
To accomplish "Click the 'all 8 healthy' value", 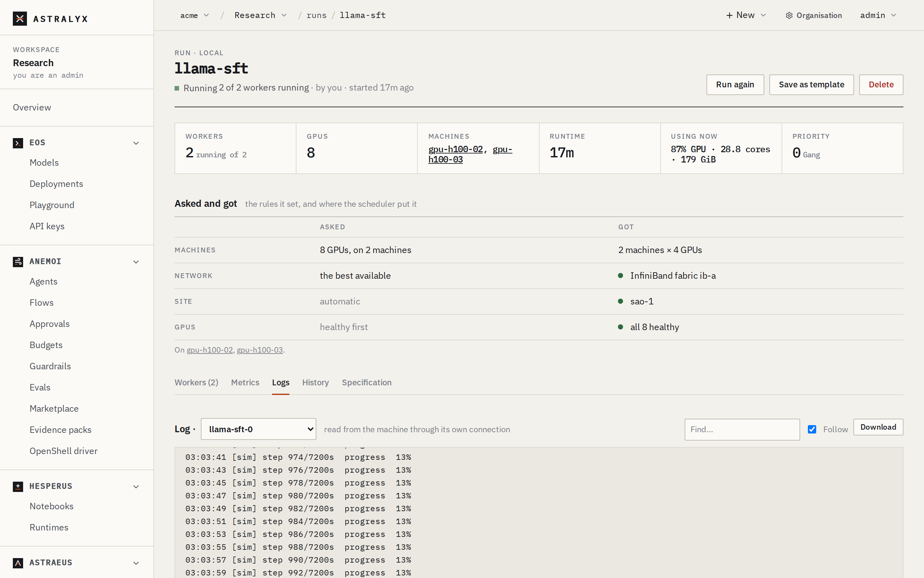I will pos(654,327).
